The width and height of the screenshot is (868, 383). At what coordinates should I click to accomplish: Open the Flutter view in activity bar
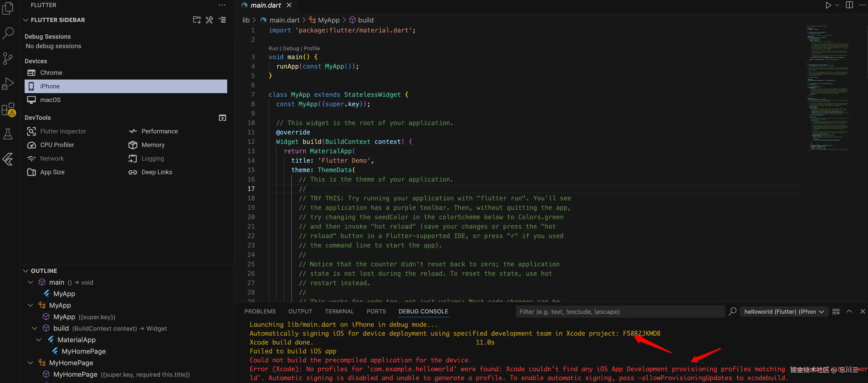(8, 159)
